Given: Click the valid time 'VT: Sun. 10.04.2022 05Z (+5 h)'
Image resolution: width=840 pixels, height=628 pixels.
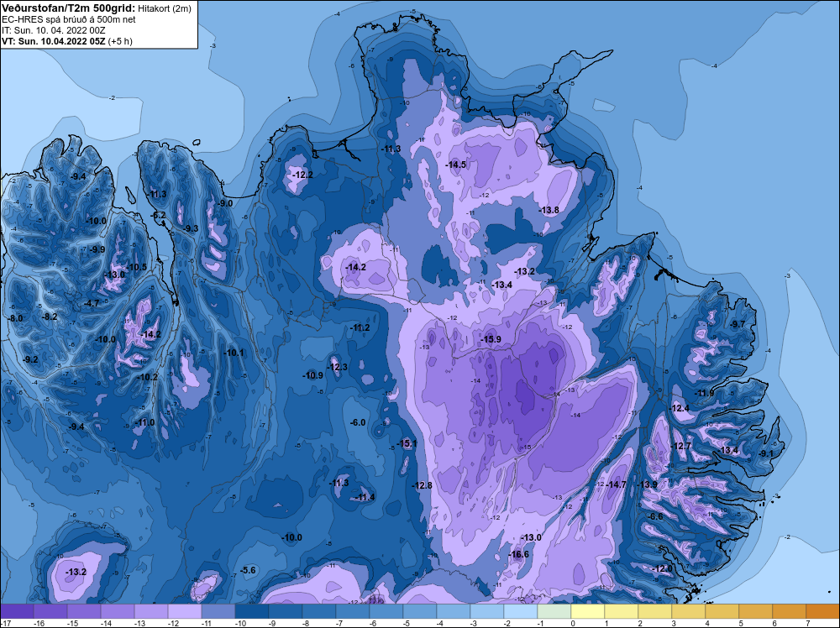Looking at the screenshot, I should click(67, 41).
